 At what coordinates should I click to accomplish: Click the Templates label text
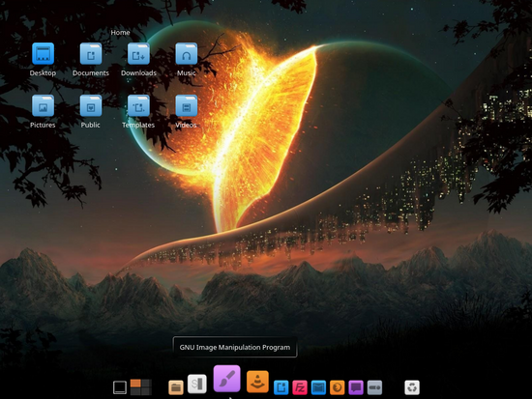click(x=138, y=125)
